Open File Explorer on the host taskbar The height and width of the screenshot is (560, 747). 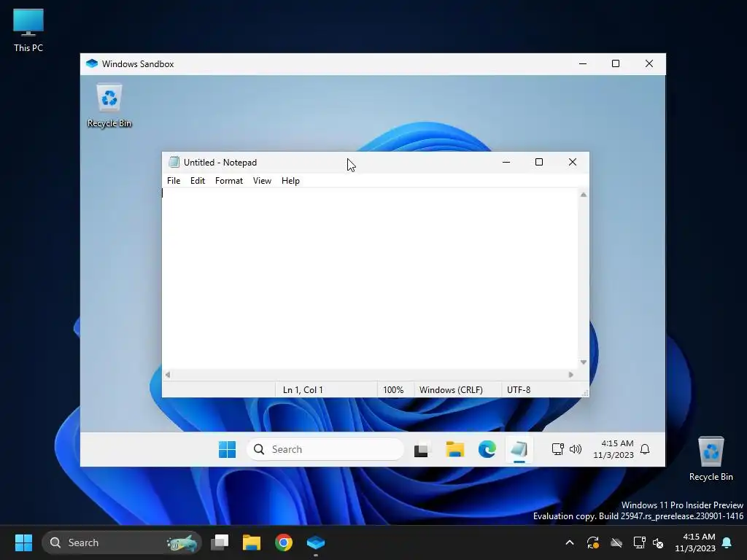coord(252,542)
